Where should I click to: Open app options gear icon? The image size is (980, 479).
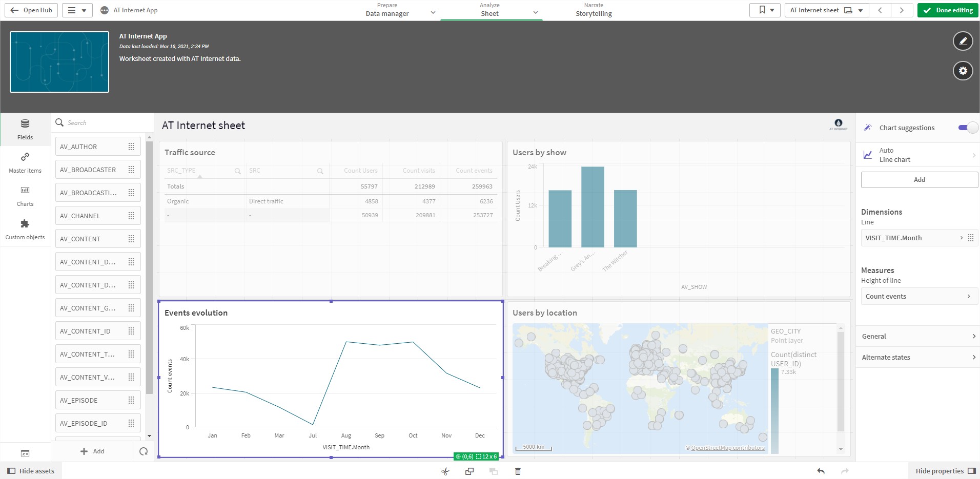(x=963, y=71)
